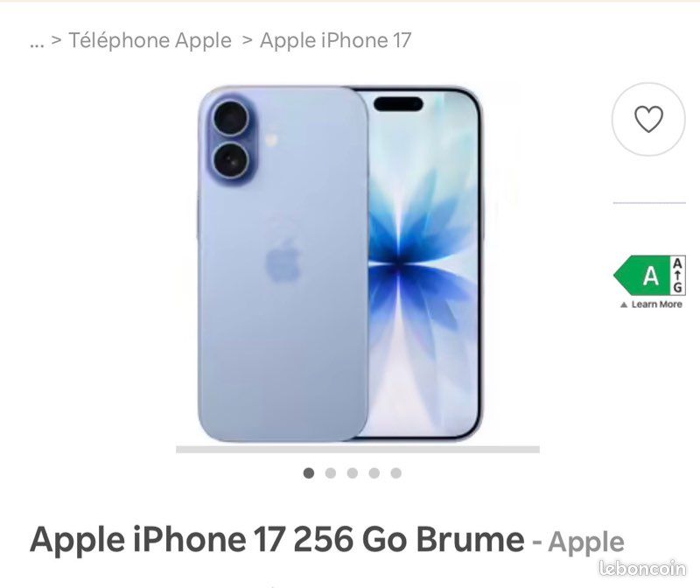This screenshot has height=588, width=700.
Task: Click the small triangle beside Learn More
Action: 624,305
